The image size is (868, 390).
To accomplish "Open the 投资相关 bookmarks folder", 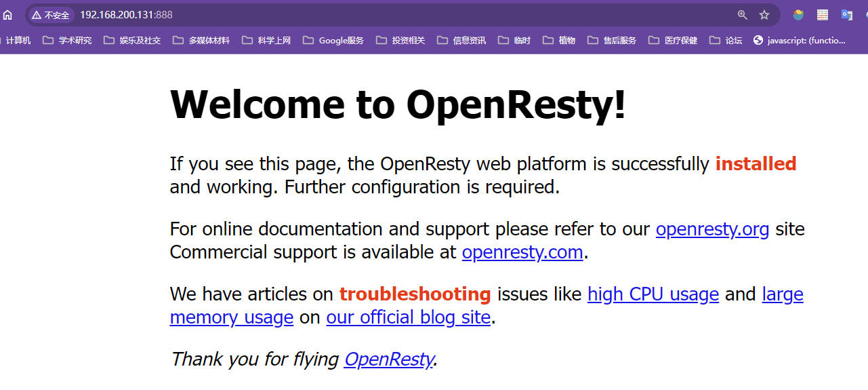I will coord(400,41).
